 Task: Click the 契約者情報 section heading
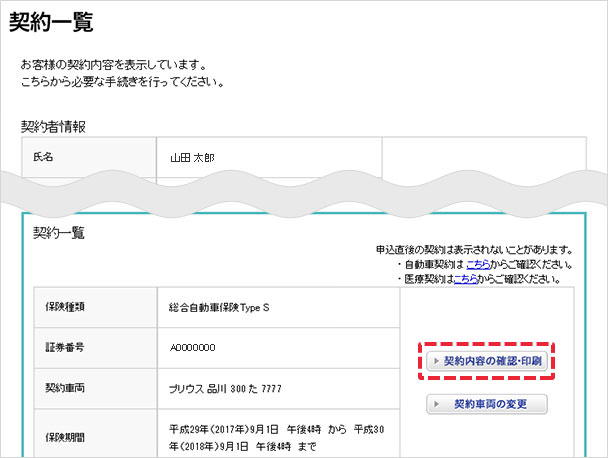tap(53, 127)
